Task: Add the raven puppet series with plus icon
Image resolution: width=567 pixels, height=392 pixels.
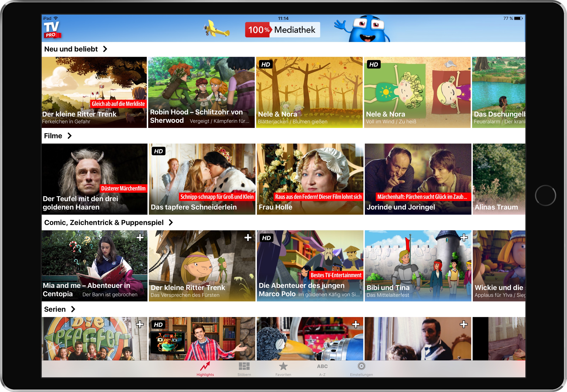Action: click(356, 324)
